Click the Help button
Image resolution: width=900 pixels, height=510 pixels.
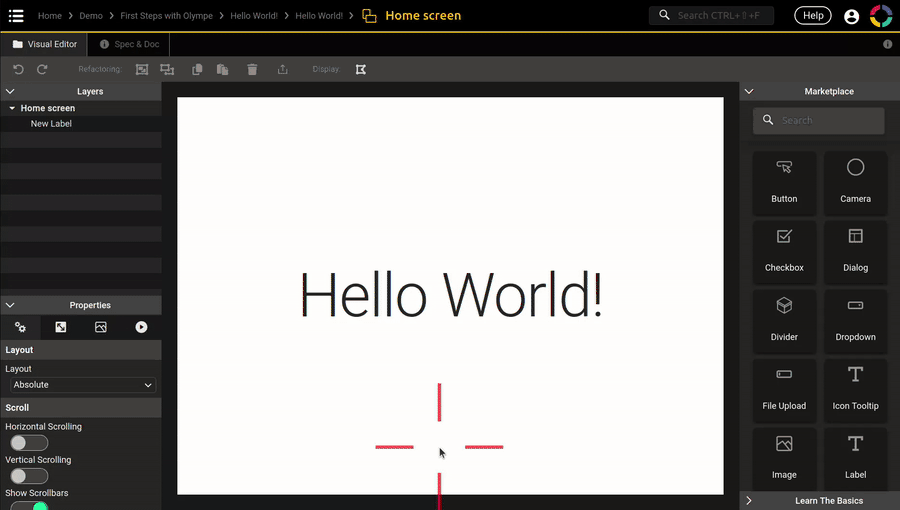pos(812,16)
